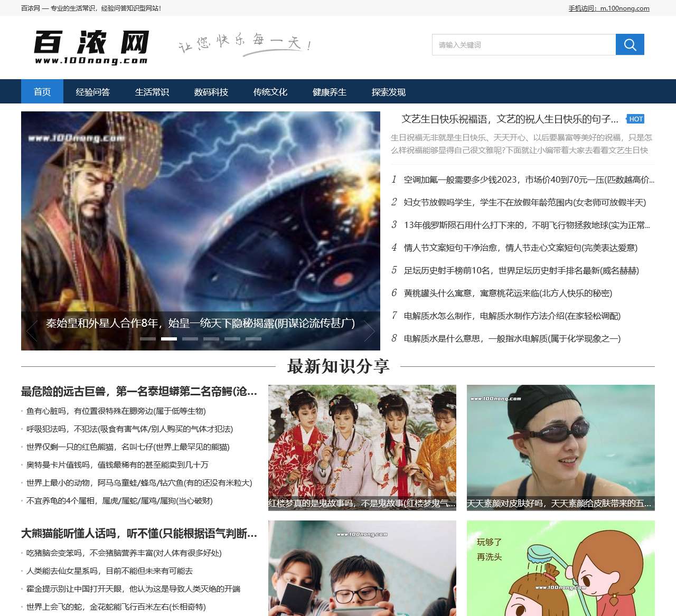The image size is (676, 616).
Task: Select first carousel indicator dash
Action: [x=148, y=339]
